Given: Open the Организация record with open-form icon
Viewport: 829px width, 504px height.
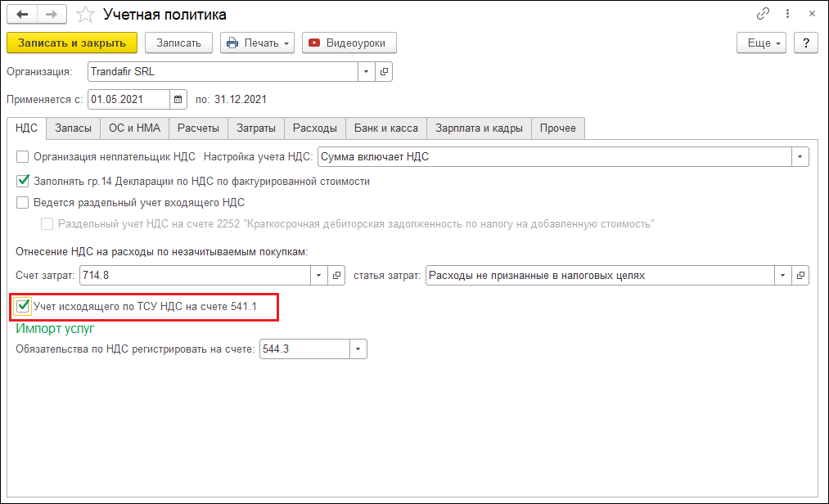Looking at the screenshot, I should (x=385, y=72).
